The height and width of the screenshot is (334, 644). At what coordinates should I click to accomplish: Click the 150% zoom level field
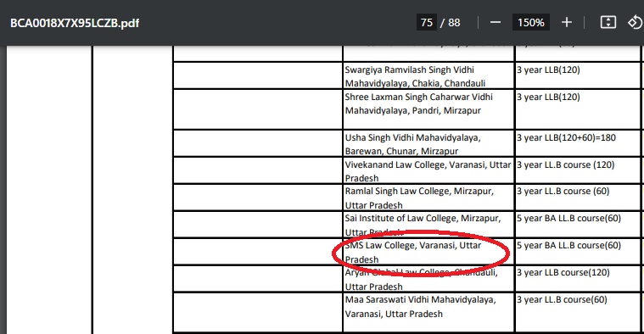[530, 22]
